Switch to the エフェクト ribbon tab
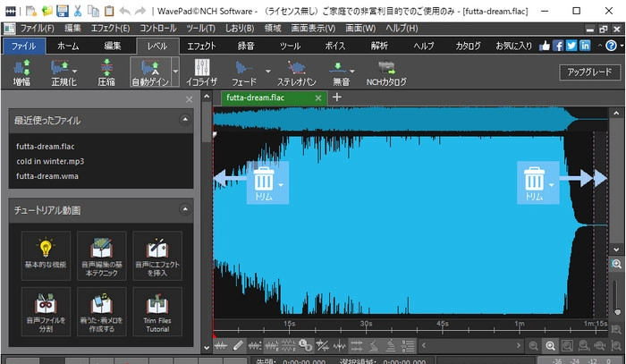 click(x=201, y=45)
